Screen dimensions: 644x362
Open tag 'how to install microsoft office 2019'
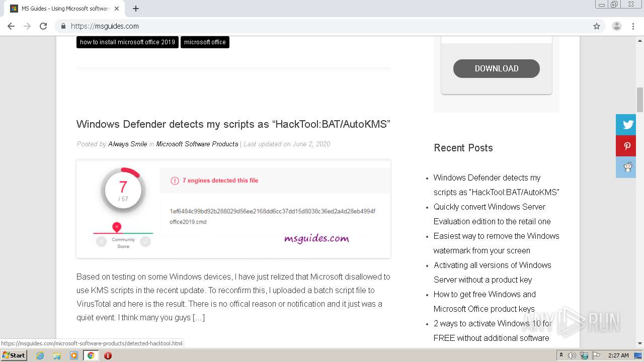[127, 42]
